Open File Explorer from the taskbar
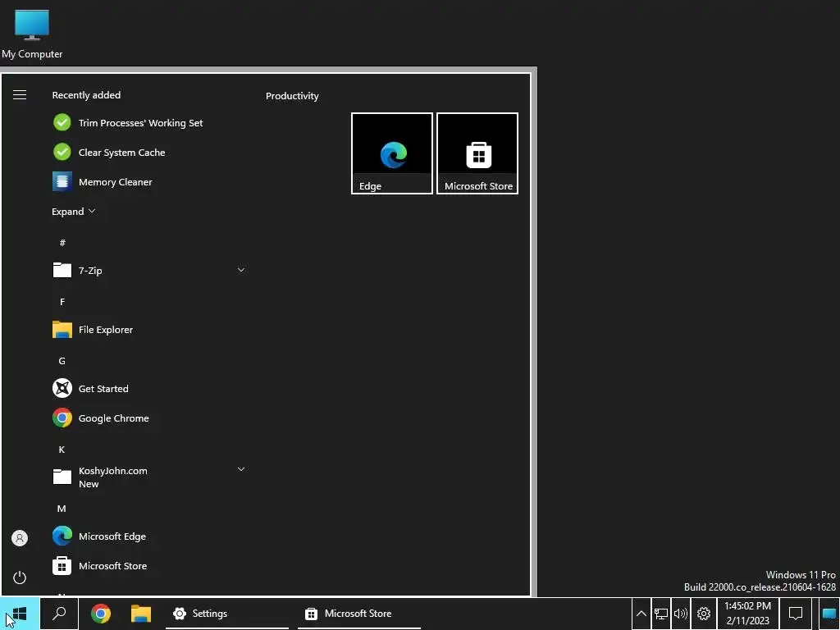Image resolution: width=840 pixels, height=630 pixels. click(x=141, y=614)
